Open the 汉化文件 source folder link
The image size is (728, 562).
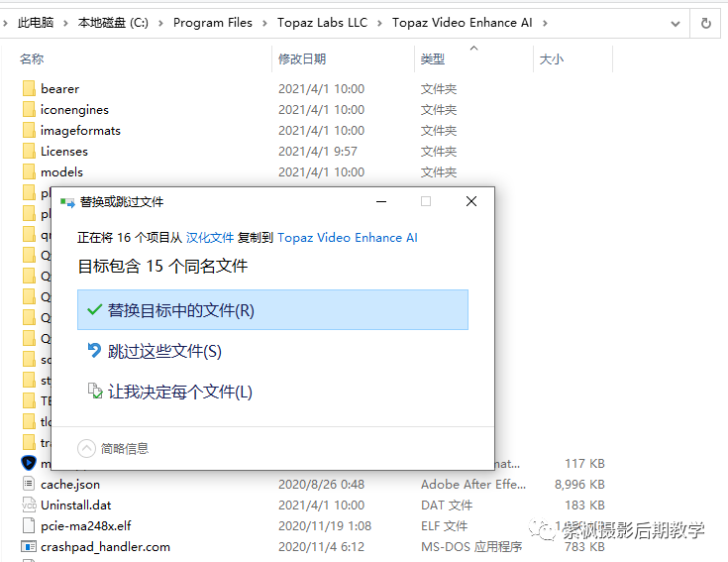tap(210, 238)
